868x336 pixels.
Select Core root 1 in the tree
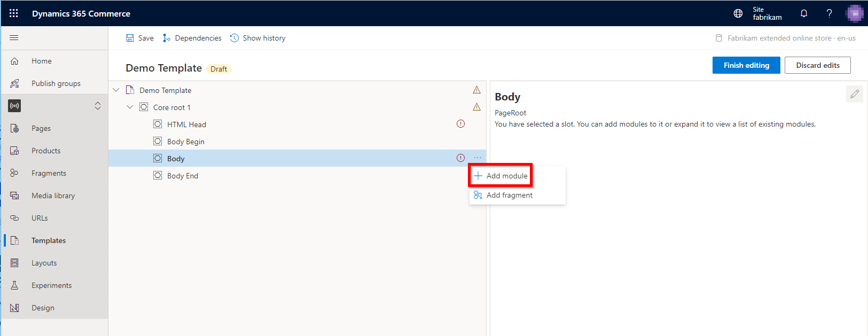(x=171, y=107)
